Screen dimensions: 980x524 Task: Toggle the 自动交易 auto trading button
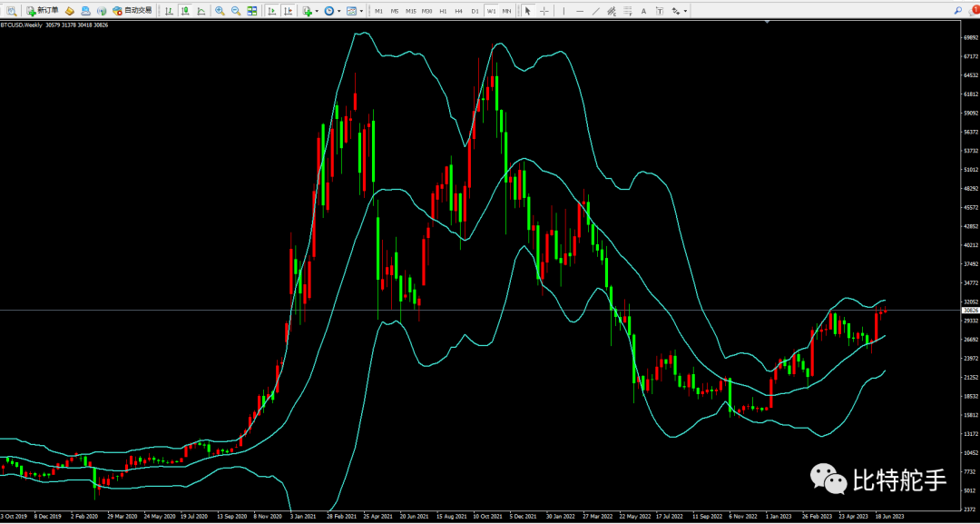pos(132,11)
